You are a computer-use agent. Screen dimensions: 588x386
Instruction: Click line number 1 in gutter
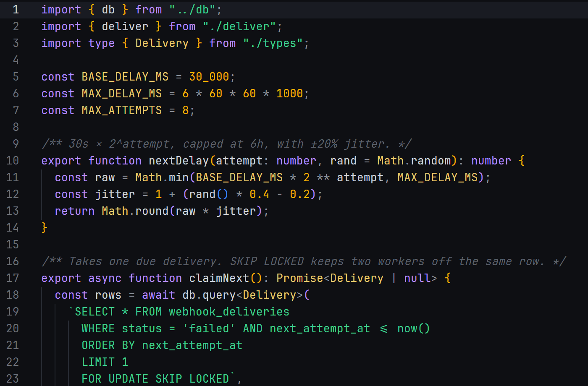[16, 9]
